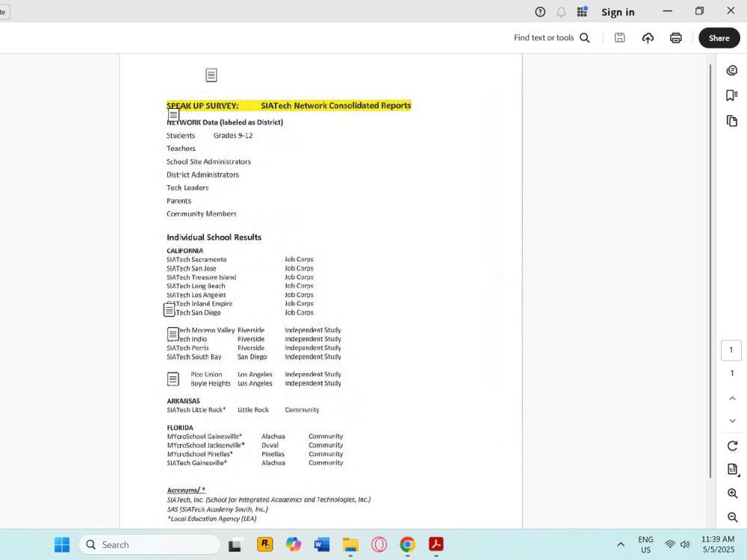Click the ENG US language indicator
Image resolution: width=747 pixels, height=560 pixels.
pyautogui.click(x=645, y=544)
